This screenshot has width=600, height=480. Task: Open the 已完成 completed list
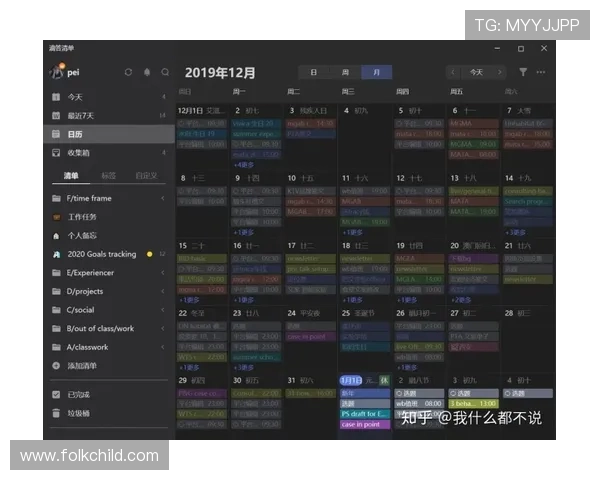tap(78, 395)
